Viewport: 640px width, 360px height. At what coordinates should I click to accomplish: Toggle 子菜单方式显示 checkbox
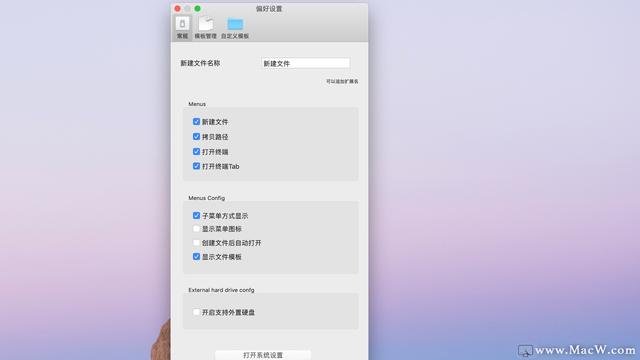(196, 216)
